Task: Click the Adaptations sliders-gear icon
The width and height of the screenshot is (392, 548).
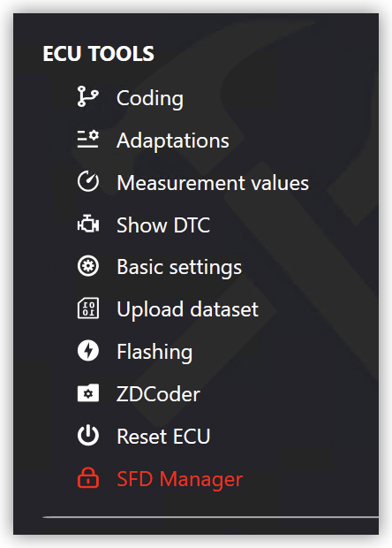Action: [88, 139]
